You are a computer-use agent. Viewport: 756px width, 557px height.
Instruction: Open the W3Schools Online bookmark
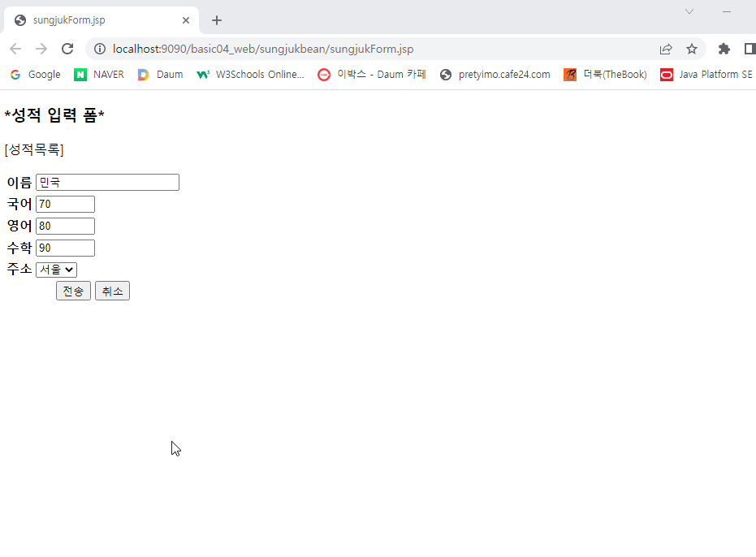pos(251,75)
